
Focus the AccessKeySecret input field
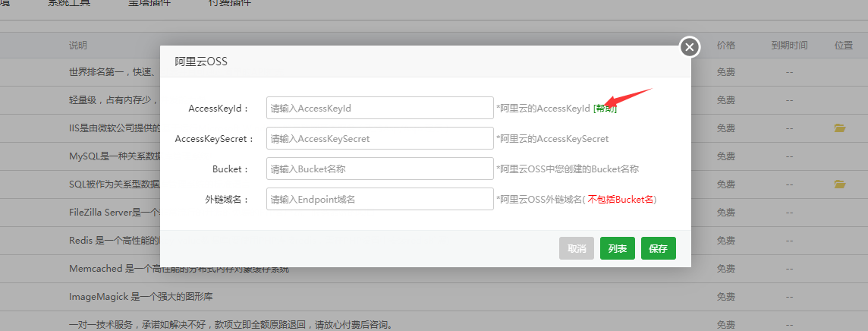point(379,138)
